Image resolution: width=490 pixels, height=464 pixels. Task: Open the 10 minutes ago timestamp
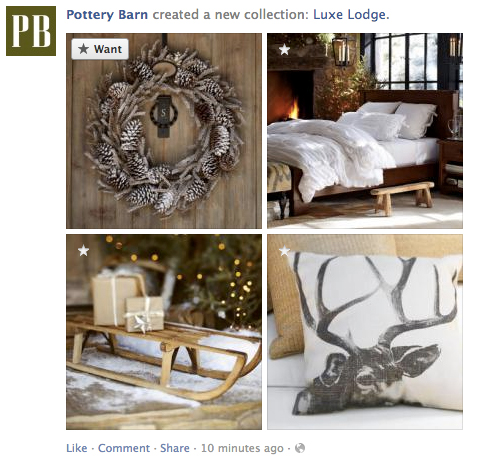[x=242, y=448]
